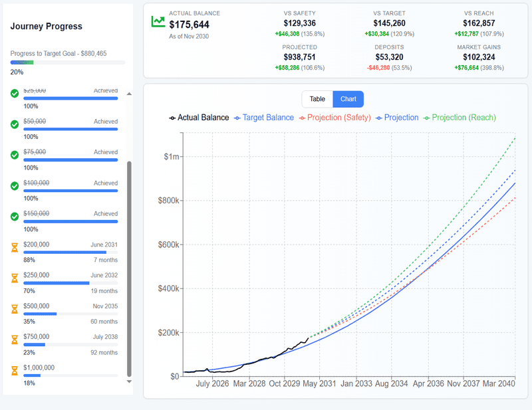Hide the Actual Balance series via its legend entry
The width and height of the screenshot is (532, 410).
[x=203, y=118]
